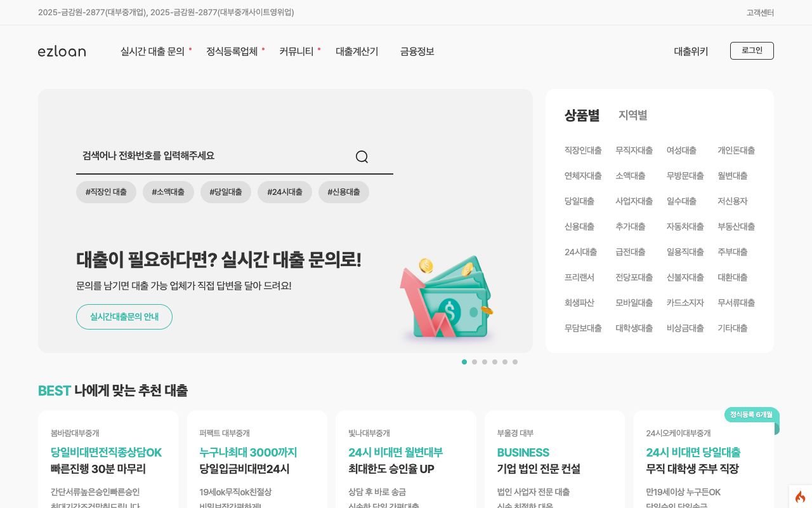812x508 pixels.
Task: Open the 실시간 대출 문의 menu
Action: (x=152, y=51)
